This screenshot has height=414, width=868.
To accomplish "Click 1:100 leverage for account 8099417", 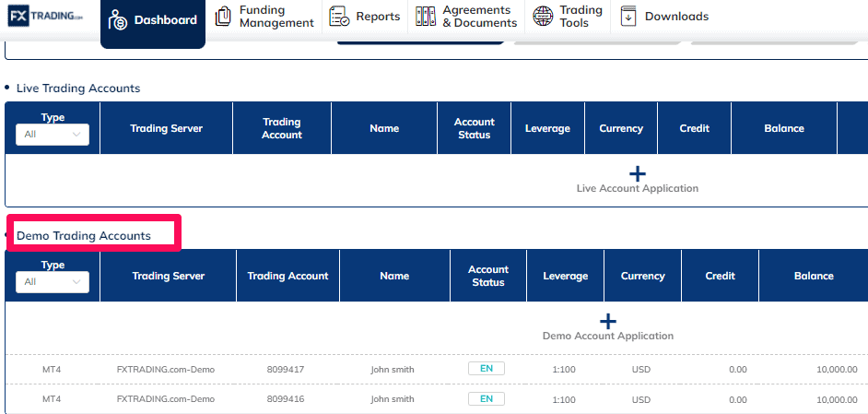I will [x=565, y=369].
